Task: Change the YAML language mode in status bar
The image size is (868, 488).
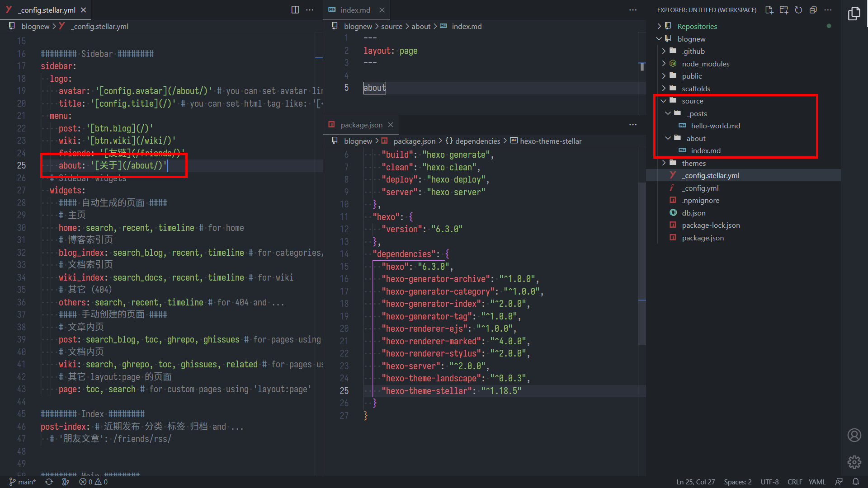Action: (816, 482)
